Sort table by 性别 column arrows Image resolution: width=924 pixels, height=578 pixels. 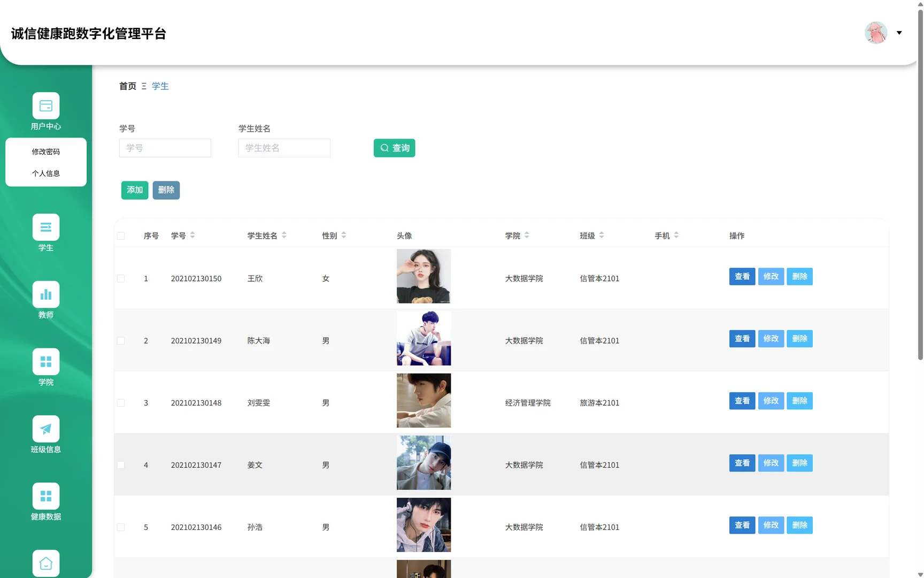pyautogui.click(x=344, y=235)
